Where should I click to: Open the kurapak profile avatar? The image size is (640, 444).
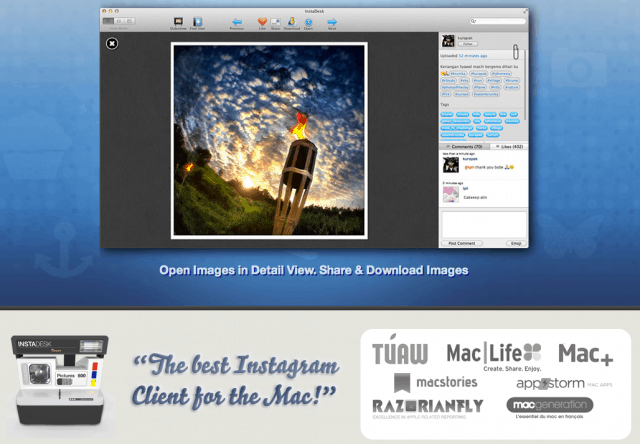coord(447,43)
